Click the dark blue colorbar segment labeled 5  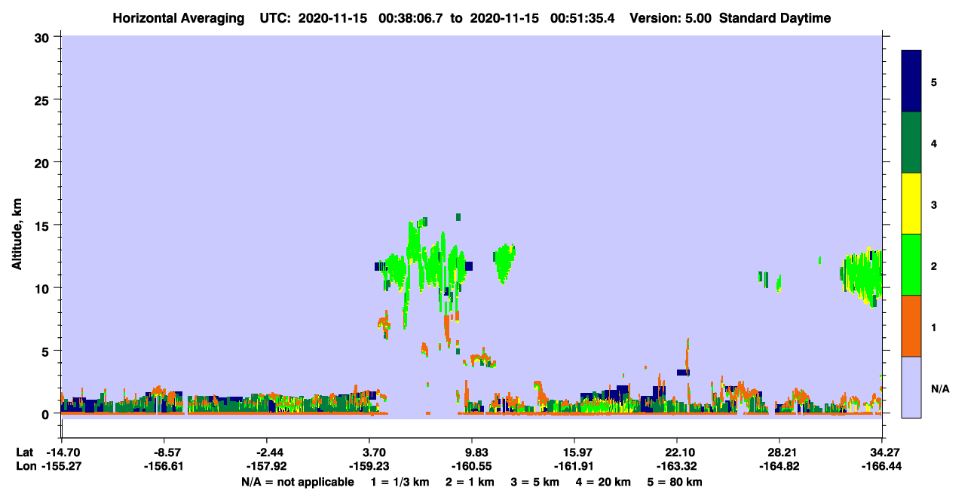pyautogui.click(x=911, y=81)
